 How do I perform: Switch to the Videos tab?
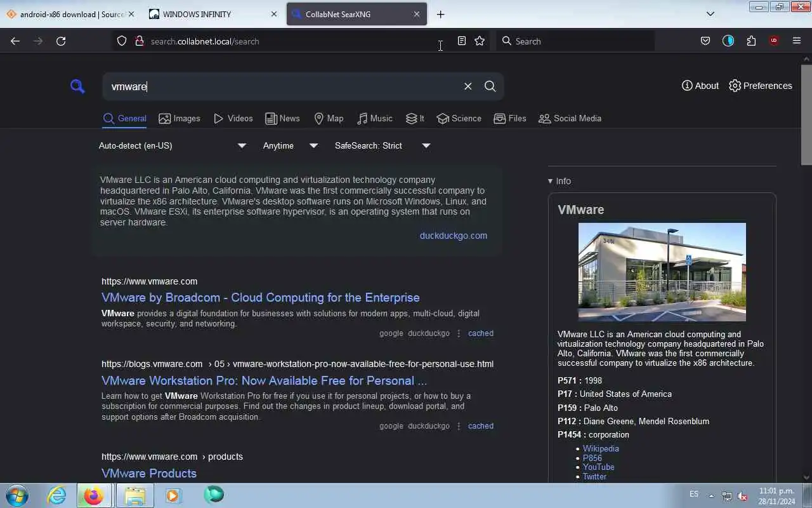[x=233, y=119]
